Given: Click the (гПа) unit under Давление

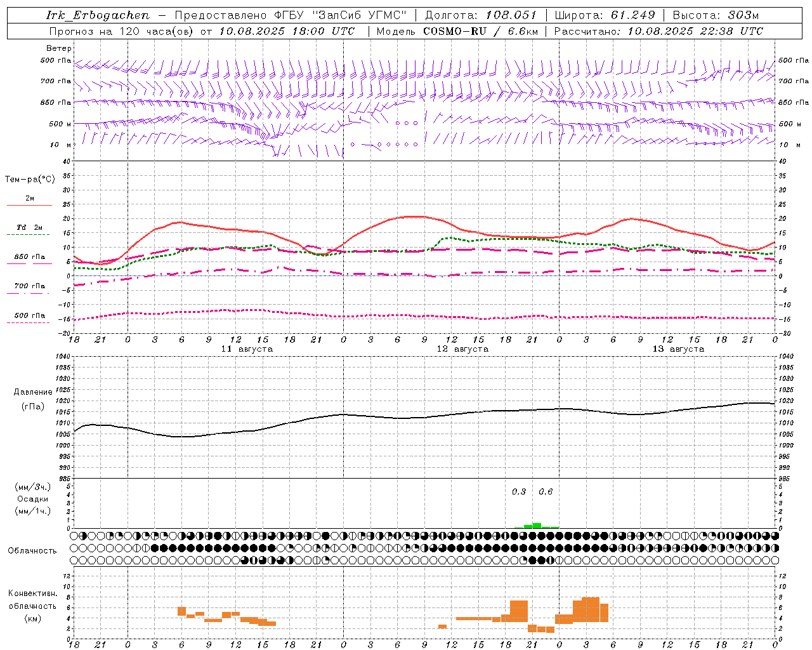Looking at the screenshot, I should [x=33, y=407].
